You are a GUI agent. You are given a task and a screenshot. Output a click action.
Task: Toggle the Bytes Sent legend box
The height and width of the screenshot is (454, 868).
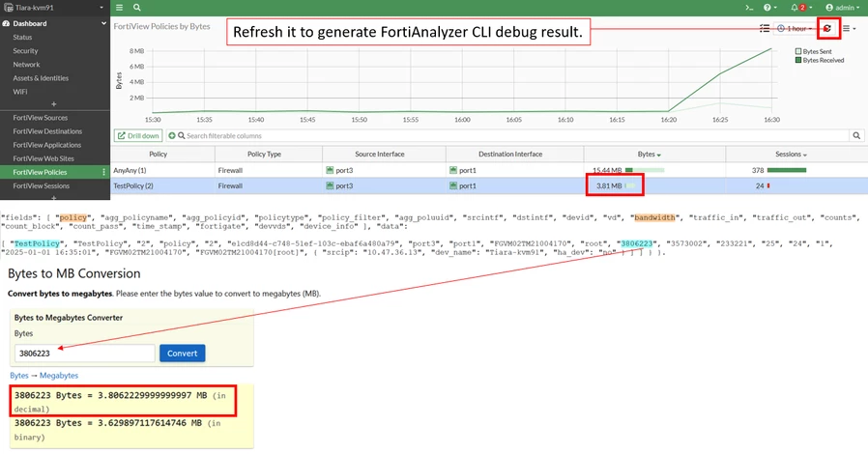point(798,51)
